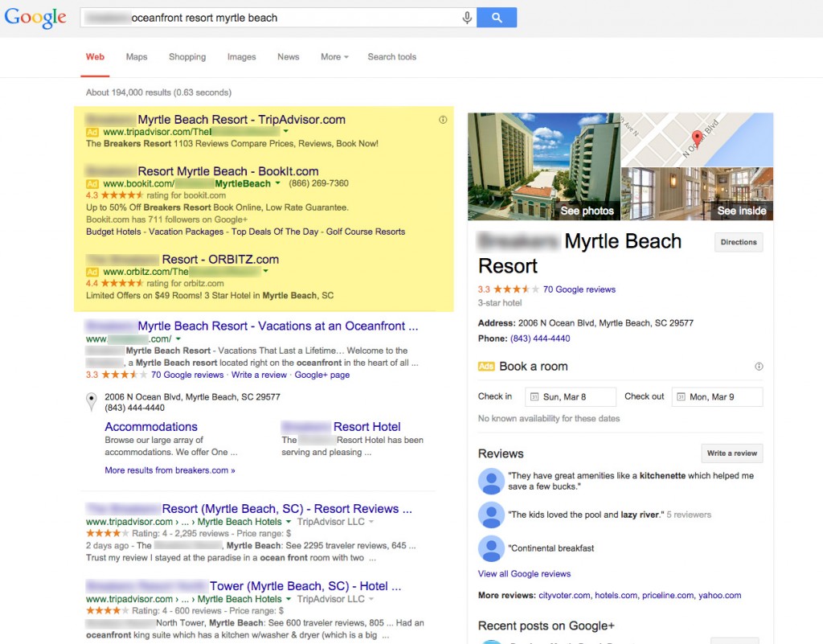823x644 pixels.
Task: Open the Myrtle Beach Resort - TripAdvisor.com ad title
Action: (215, 120)
